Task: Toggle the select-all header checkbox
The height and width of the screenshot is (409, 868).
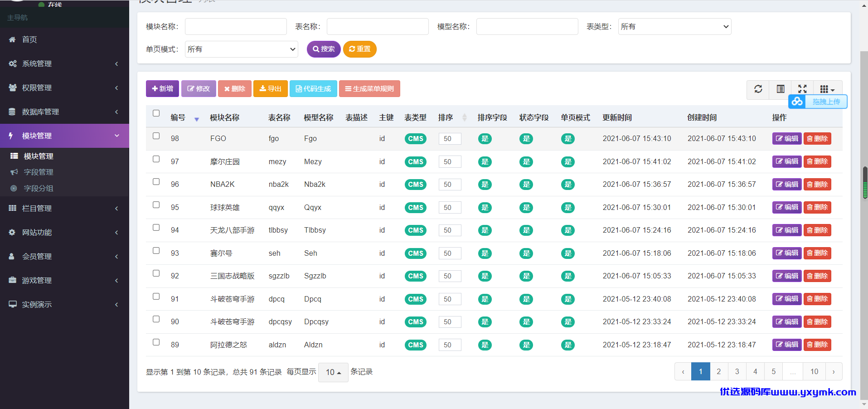Action: click(x=156, y=113)
